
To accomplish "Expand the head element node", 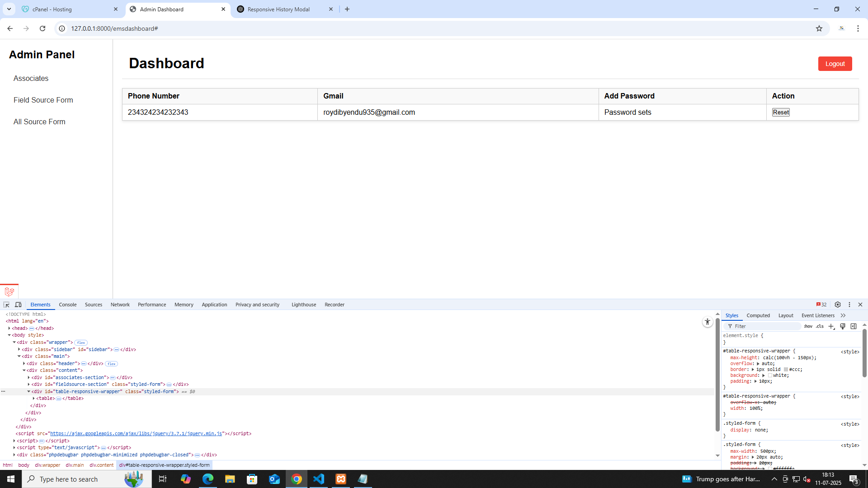I will pyautogui.click(x=9, y=328).
